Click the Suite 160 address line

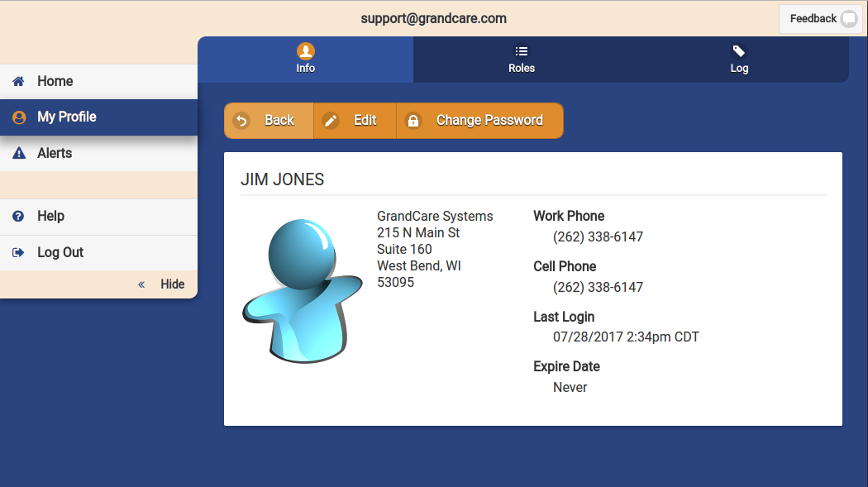click(x=405, y=250)
